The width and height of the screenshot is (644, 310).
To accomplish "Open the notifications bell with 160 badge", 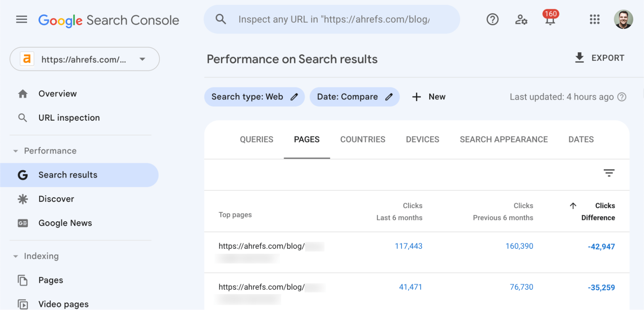I will click(x=549, y=20).
